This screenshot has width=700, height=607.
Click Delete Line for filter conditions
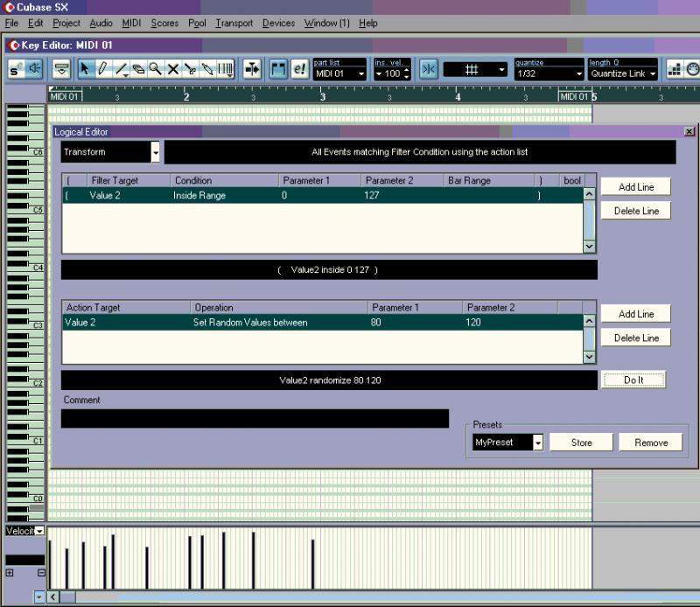pyautogui.click(x=636, y=211)
